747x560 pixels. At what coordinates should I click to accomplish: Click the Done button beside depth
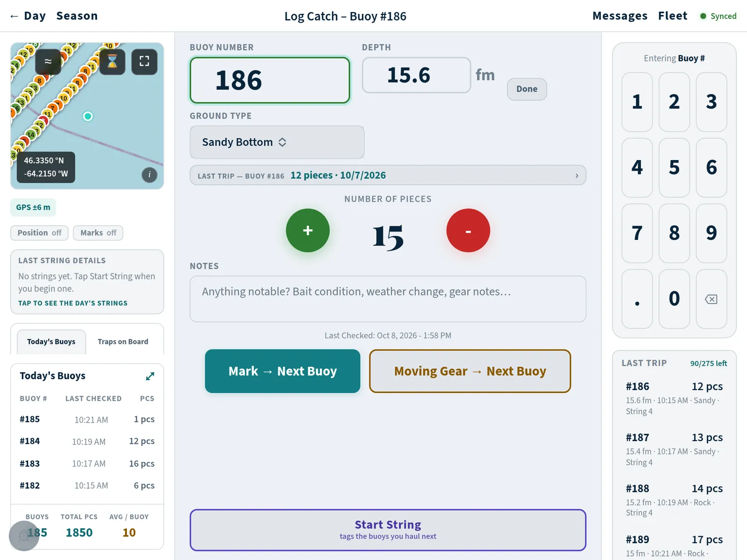pos(527,89)
